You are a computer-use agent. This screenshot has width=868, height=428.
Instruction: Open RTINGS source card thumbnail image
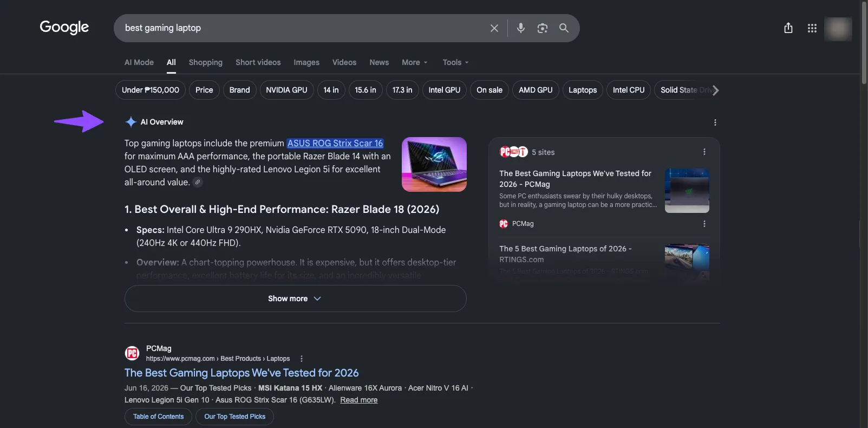pos(687,262)
